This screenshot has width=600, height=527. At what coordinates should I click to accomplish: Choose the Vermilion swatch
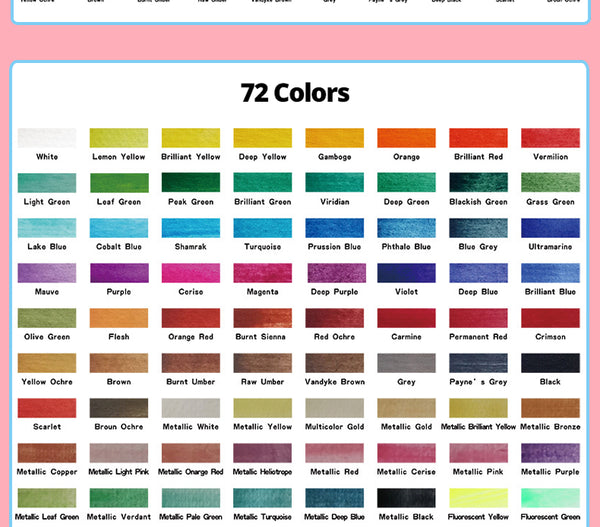tap(550, 138)
